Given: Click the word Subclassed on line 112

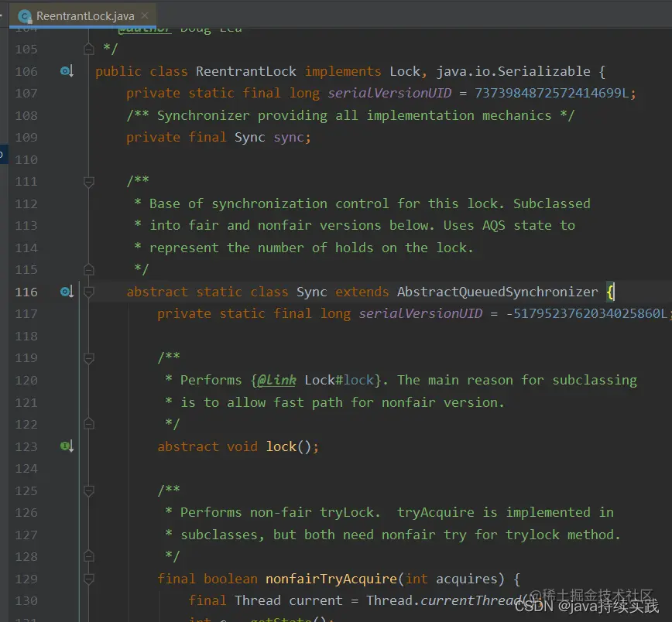Looking at the screenshot, I should tap(551, 203).
